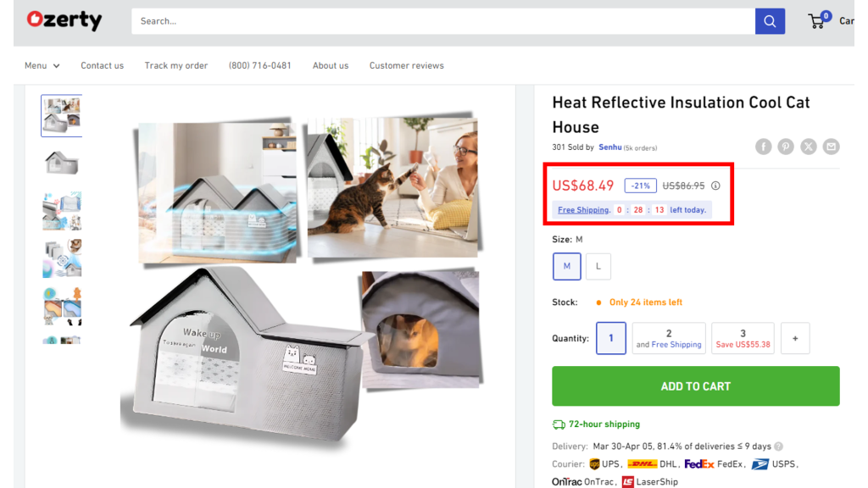Viewport: 868px width, 488px height.
Task: Click the Free Shipping link
Action: (583, 210)
